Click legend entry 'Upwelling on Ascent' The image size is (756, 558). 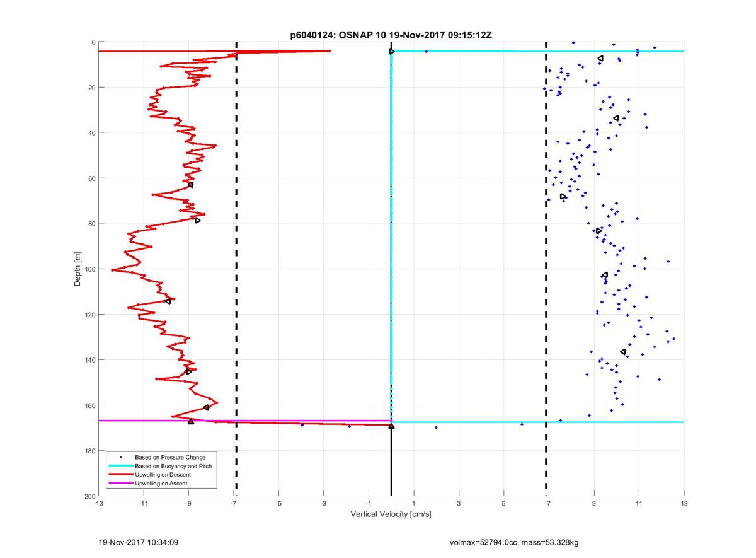click(161, 483)
